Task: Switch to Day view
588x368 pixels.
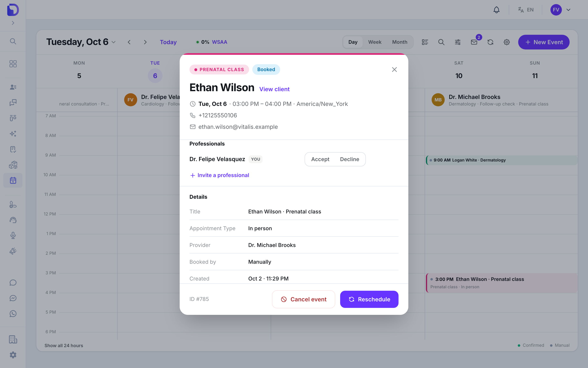Action: (353, 42)
